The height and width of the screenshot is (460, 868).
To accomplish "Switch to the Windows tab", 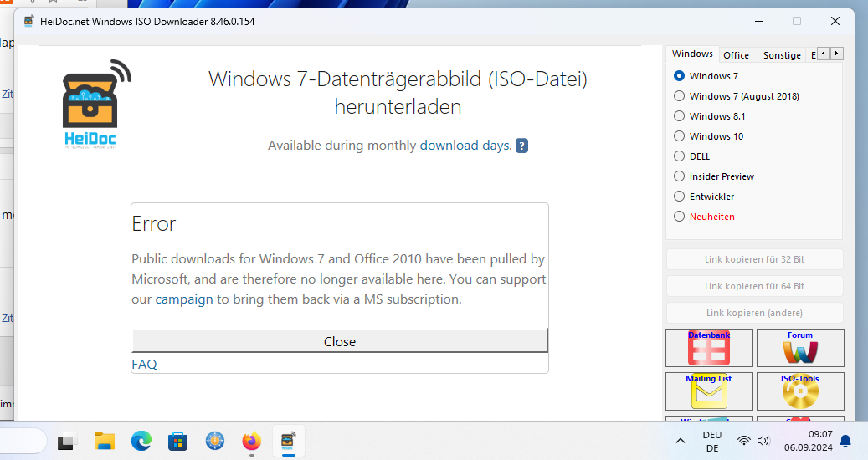I will (x=692, y=54).
